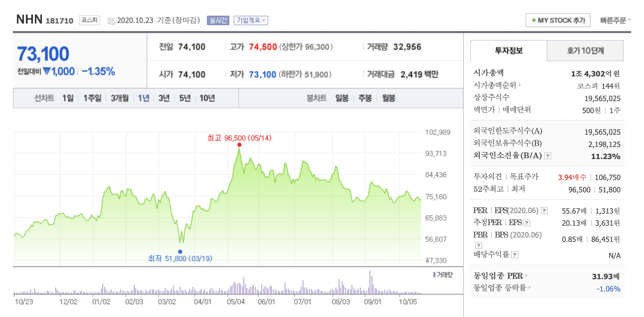
Task: Click help icon beside 추정PER EPS
Action: [527, 223]
